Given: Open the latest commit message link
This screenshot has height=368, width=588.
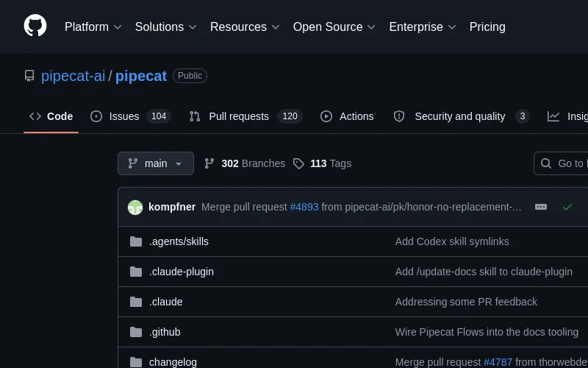Looking at the screenshot, I should click(361, 207).
